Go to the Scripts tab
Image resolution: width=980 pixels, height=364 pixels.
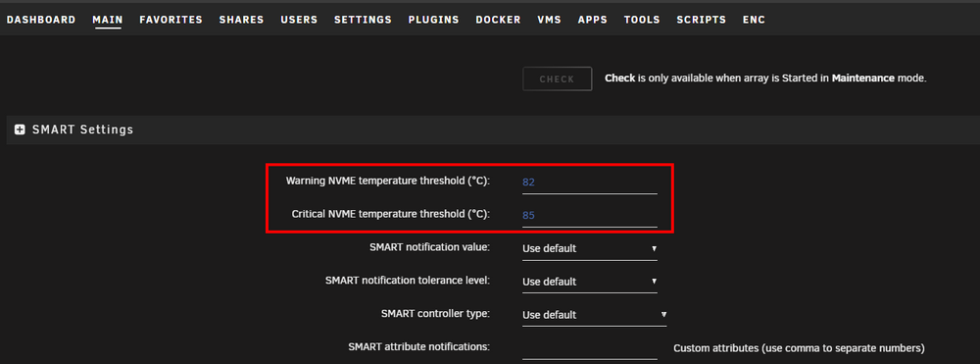[x=702, y=20]
